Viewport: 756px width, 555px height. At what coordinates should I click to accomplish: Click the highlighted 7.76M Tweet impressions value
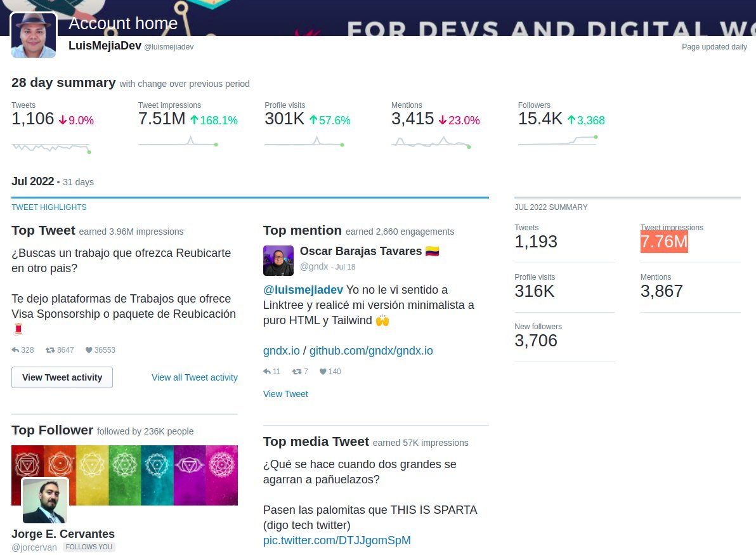(663, 242)
